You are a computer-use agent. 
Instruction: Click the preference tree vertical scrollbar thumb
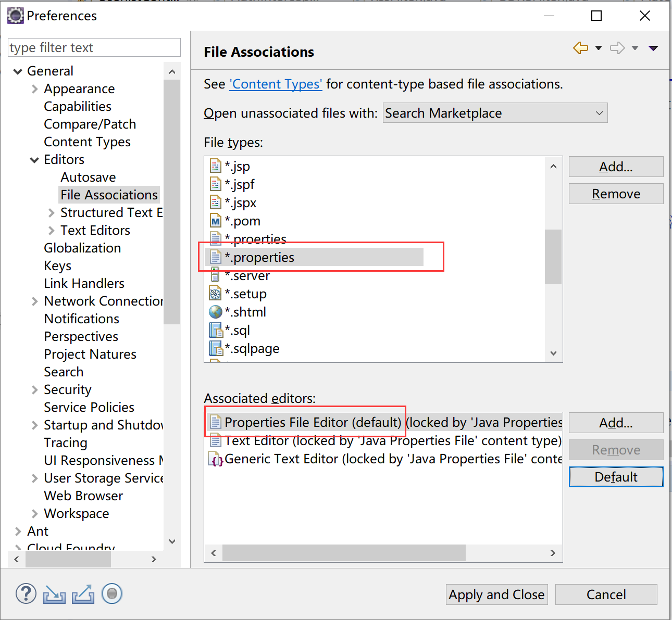coord(171,202)
